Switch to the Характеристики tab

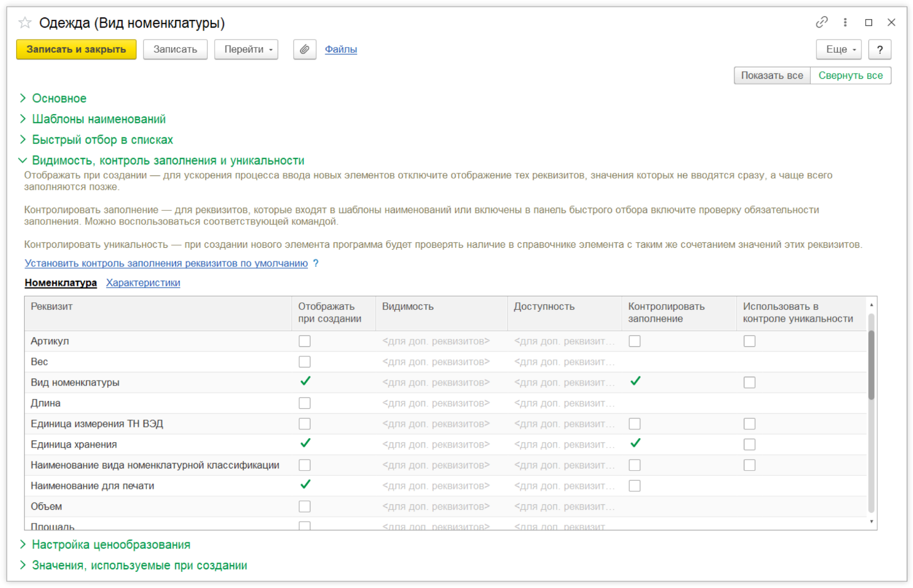[x=143, y=283]
